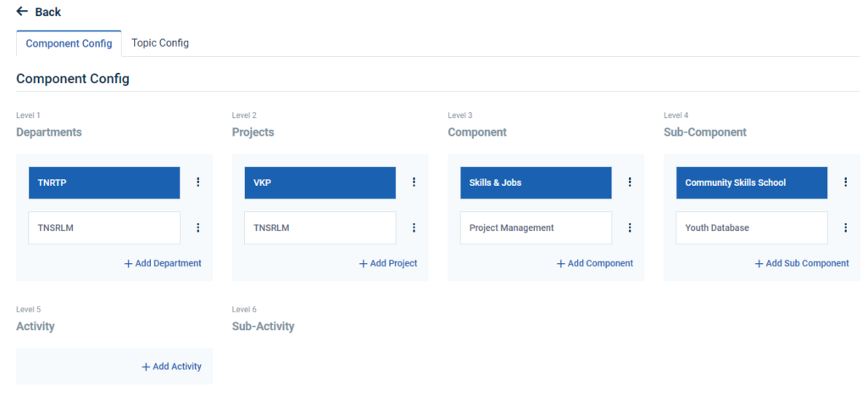Viewport: 868px width, 398px height.
Task: Open three-dot menu for Skills & Jobs
Action: coord(630,182)
